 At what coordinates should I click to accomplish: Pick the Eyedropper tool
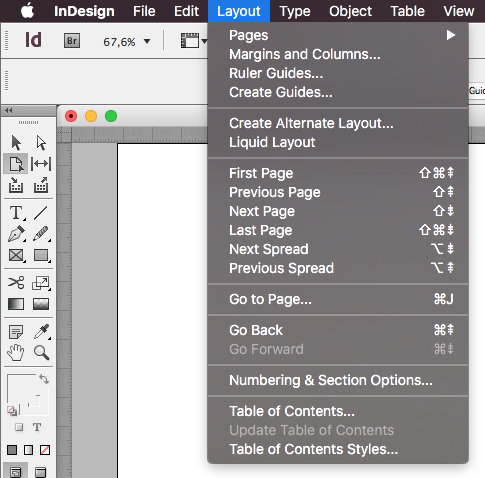click(x=41, y=332)
